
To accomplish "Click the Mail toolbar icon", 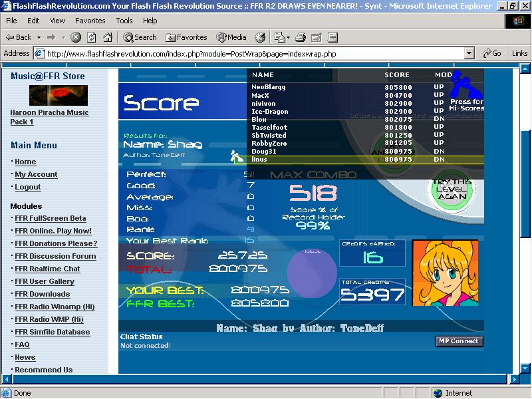I will point(280,37).
